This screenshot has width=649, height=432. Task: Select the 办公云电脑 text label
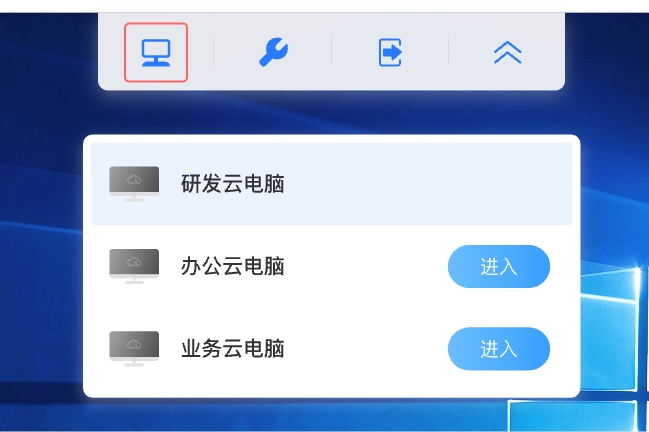[233, 266]
